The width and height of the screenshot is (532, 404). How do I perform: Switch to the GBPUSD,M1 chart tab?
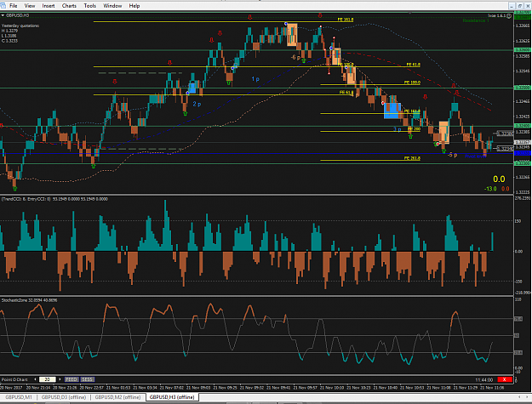[x=19, y=397]
